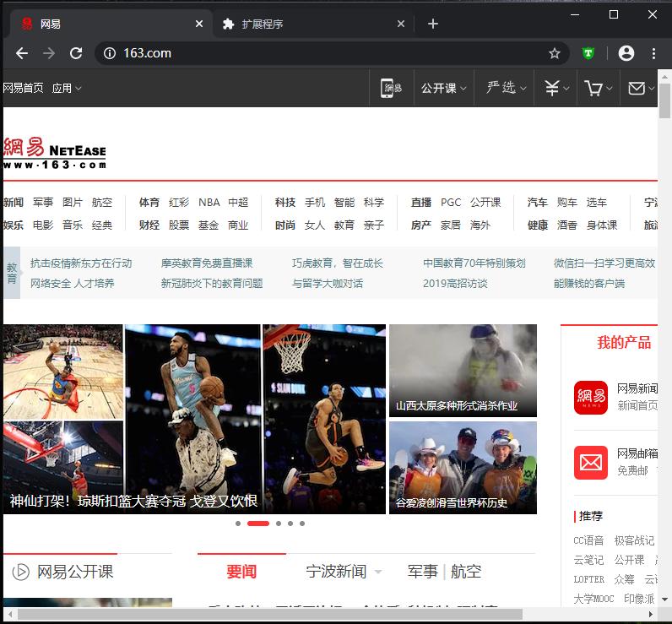Image resolution: width=672 pixels, height=624 pixels.
Task: Open 山西太原多种形式消杀作业 photo
Action: point(463,371)
